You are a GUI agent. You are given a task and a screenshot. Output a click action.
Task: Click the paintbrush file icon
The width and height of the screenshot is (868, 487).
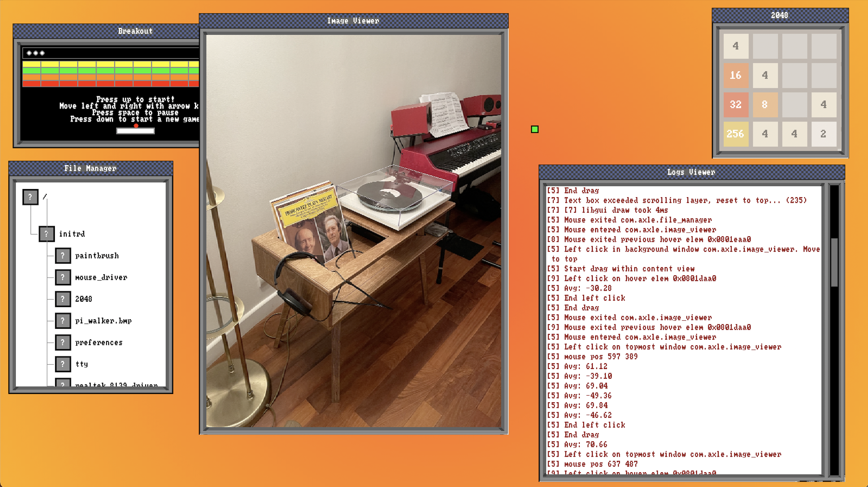pos(63,256)
